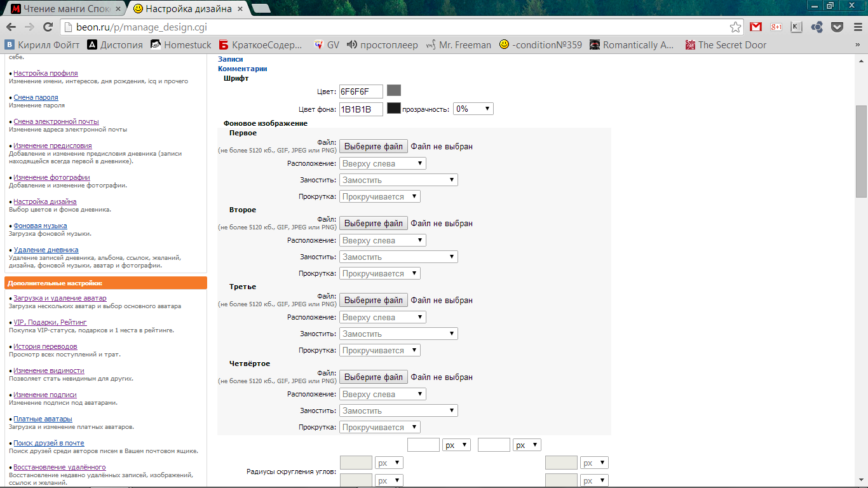Image resolution: width=868 pixels, height=488 pixels.
Task: Click the page icon in the address bar
Action: (69, 27)
